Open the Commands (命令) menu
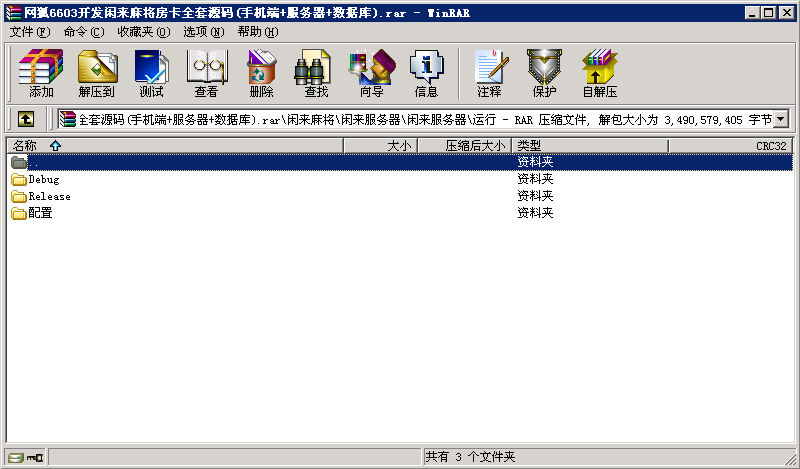800x469 pixels. [83, 32]
